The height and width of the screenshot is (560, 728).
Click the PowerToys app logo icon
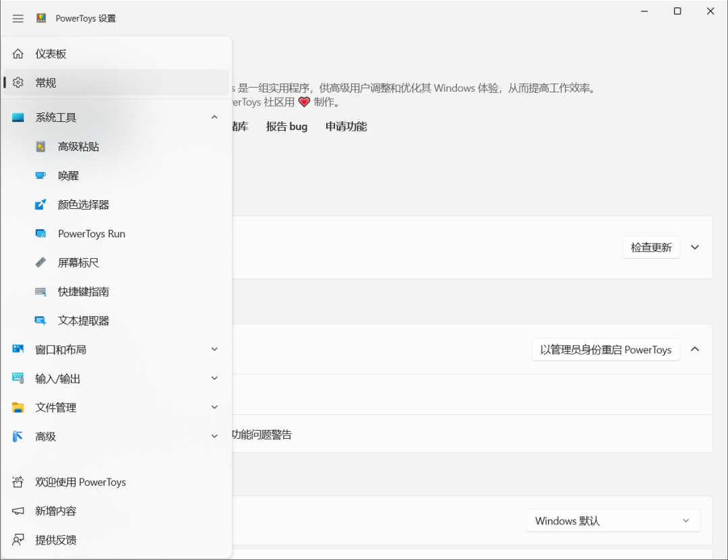(41, 18)
